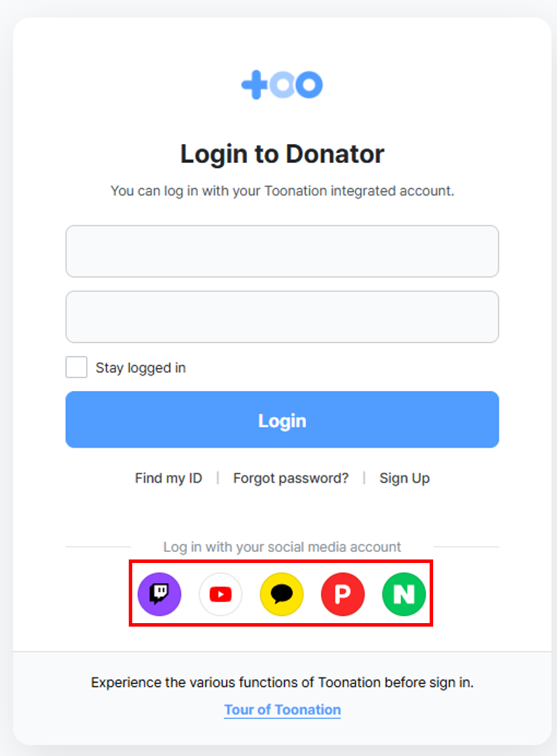557x756 pixels.
Task: Sign in with the purple Twitch icon
Action: pos(160,594)
